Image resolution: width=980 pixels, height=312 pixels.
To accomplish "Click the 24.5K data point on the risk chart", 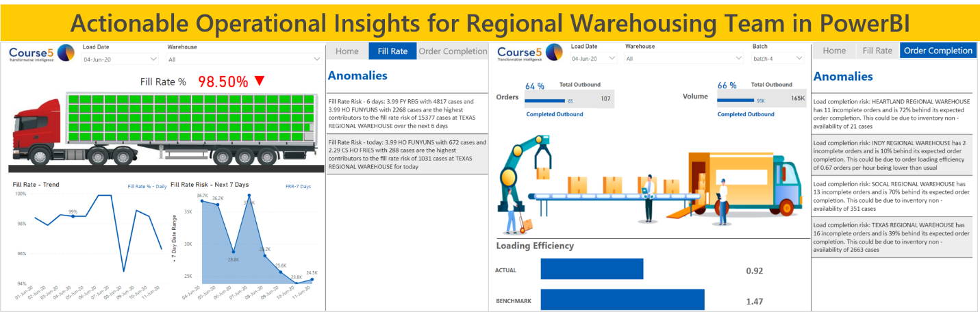I will click(312, 278).
